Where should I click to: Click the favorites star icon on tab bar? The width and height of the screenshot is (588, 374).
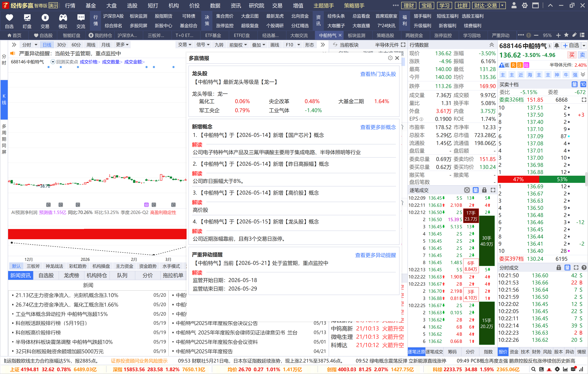(566, 35)
